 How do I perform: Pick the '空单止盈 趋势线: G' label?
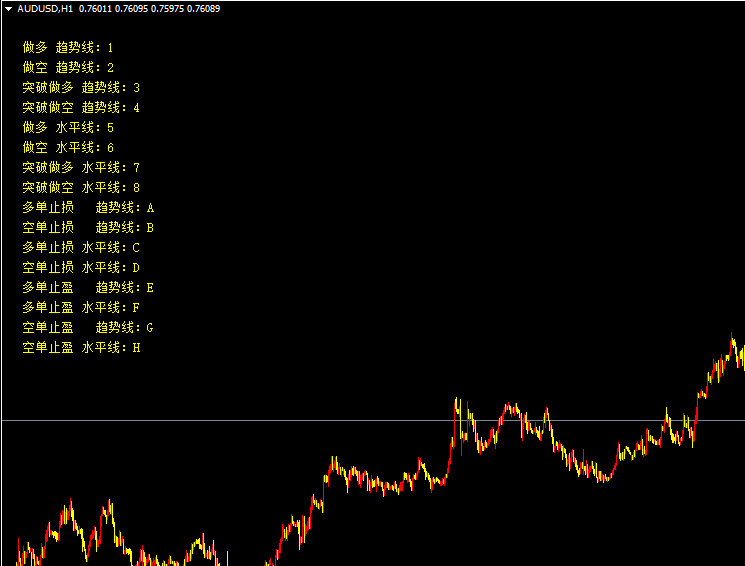[88, 327]
